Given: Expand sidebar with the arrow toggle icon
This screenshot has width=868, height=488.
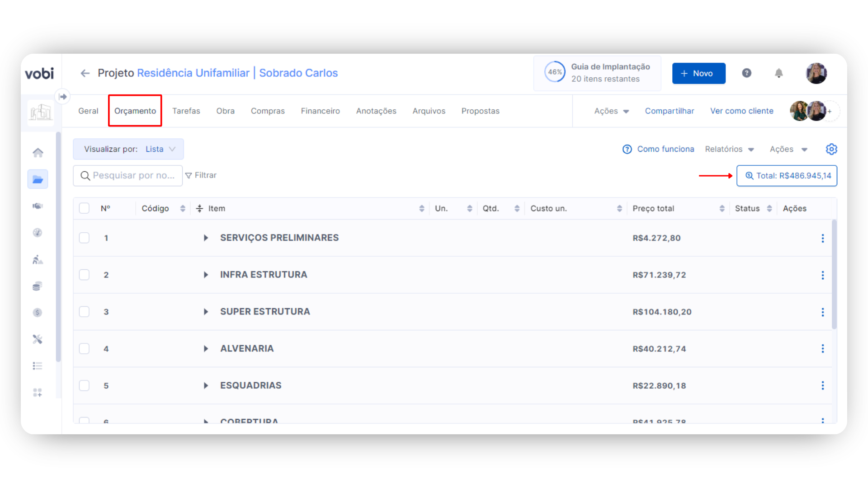Looking at the screenshot, I should click(x=63, y=96).
